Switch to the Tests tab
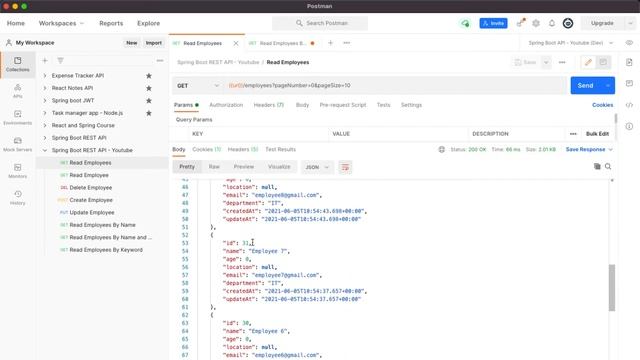 (x=383, y=105)
